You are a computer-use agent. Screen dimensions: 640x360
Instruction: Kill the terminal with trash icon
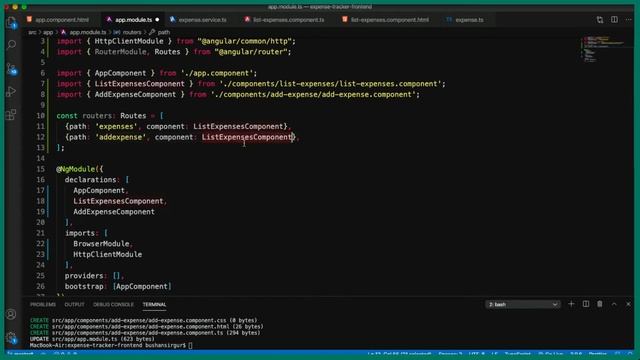[x=600, y=304]
